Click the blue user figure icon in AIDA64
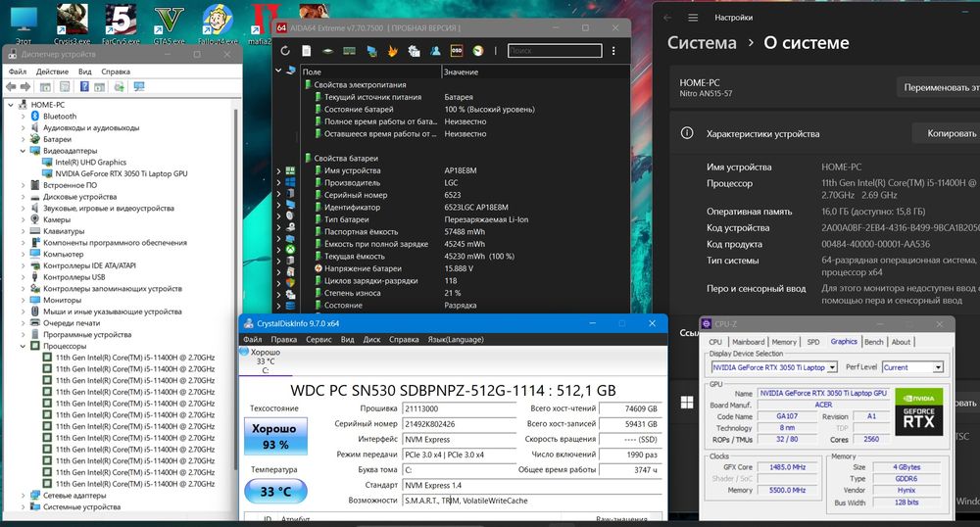Image resolution: width=980 pixels, height=527 pixels. tap(436, 51)
